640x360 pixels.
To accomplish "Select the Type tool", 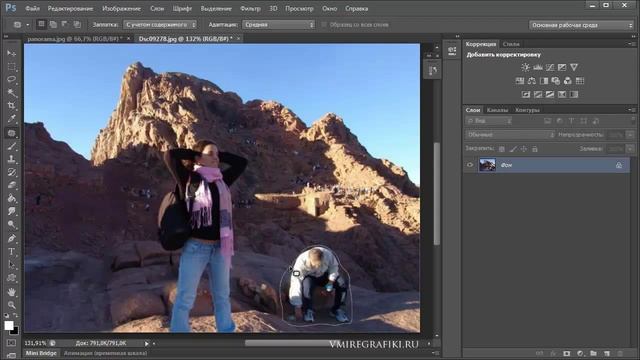I will pos(11,251).
